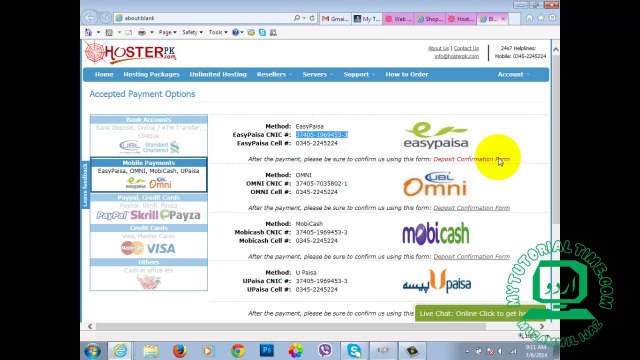This screenshot has width=640, height=360.
Task: Open OMNI Deposit Confirmation Form link
Action: (471, 208)
